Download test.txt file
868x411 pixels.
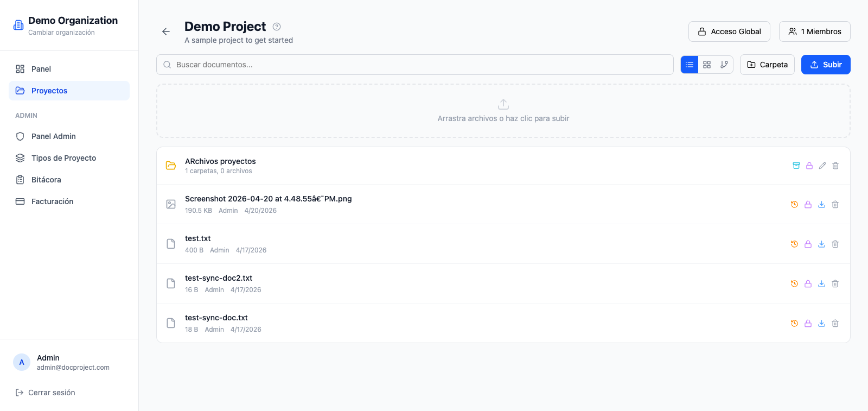pos(821,244)
